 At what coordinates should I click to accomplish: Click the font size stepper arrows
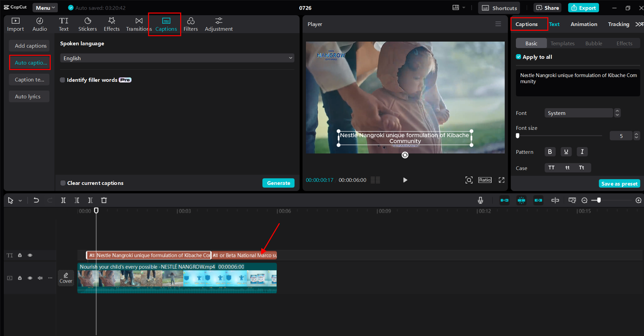point(636,136)
